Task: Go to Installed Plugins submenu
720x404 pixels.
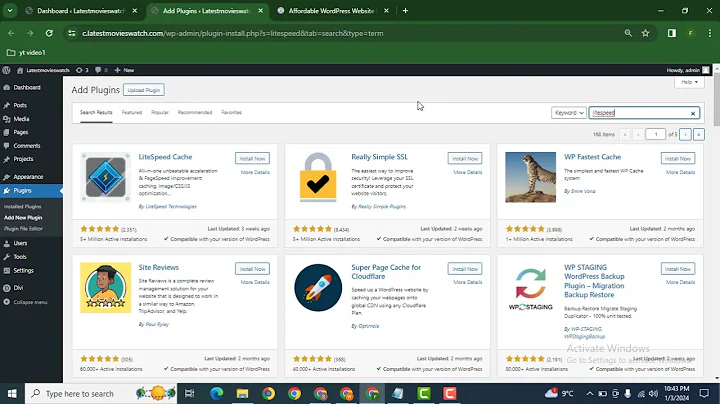Action: point(22,207)
